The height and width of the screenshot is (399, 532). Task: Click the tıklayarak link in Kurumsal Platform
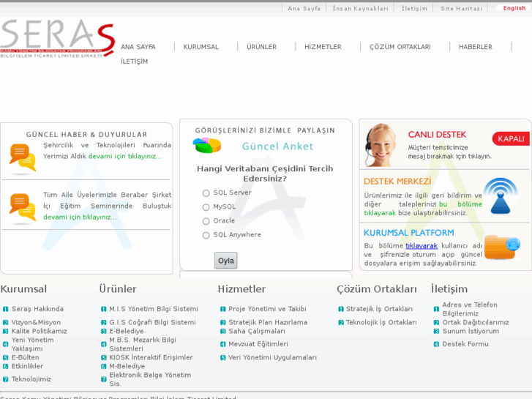point(422,245)
